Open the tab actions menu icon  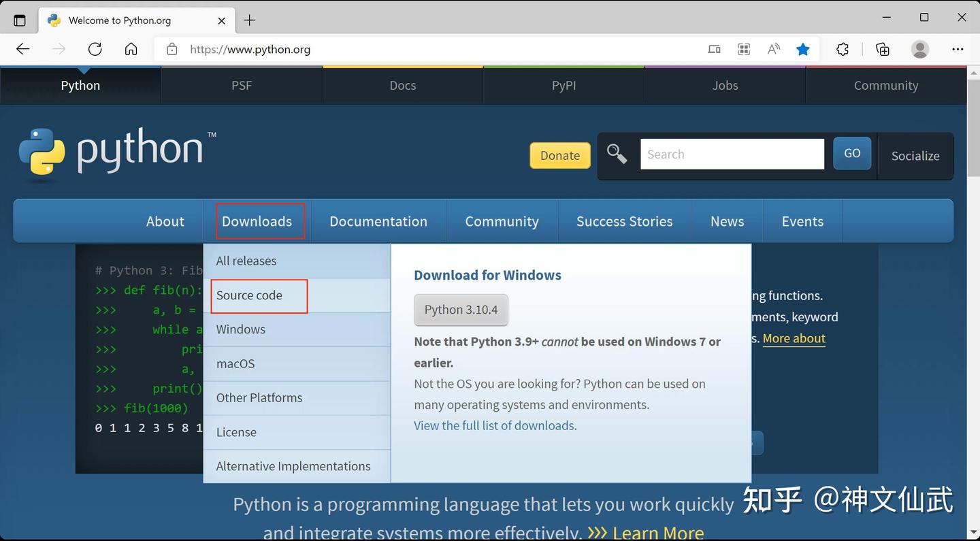[x=20, y=20]
